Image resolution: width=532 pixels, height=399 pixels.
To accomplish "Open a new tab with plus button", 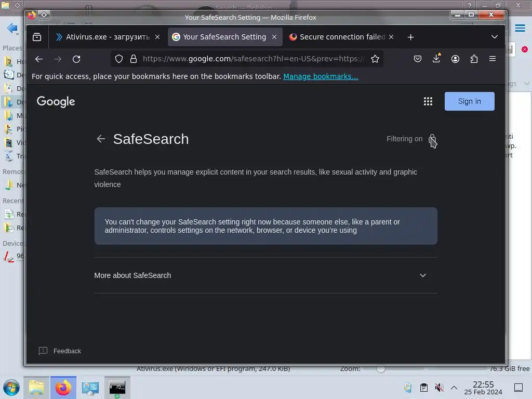I will point(410,37).
